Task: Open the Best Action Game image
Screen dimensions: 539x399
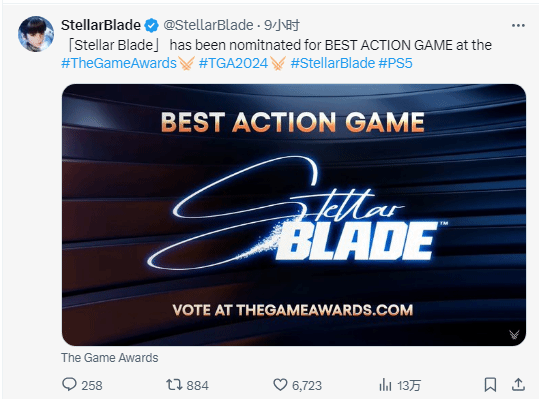Action: [294, 215]
